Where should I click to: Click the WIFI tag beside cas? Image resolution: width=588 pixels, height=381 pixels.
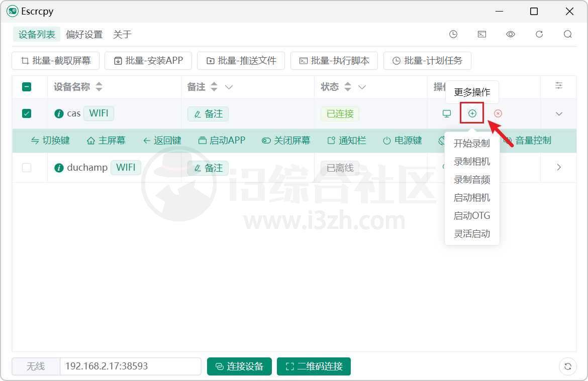click(x=99, y=113)
